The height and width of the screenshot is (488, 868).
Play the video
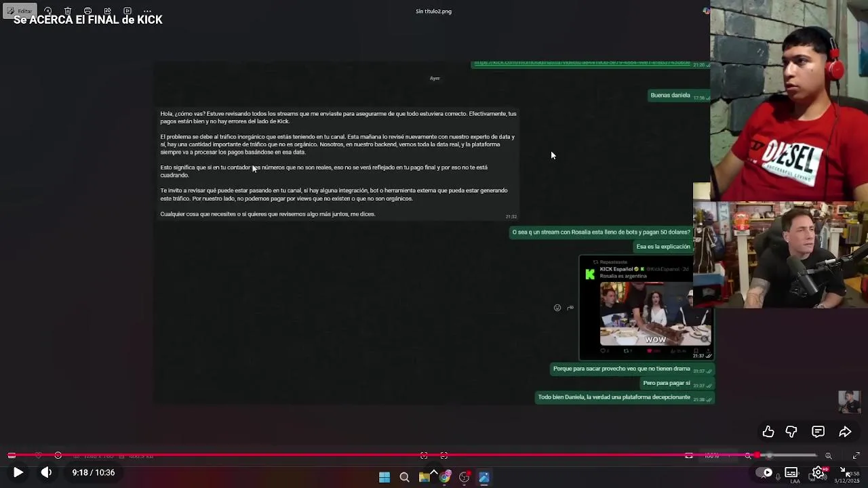[x=18, y=472]
